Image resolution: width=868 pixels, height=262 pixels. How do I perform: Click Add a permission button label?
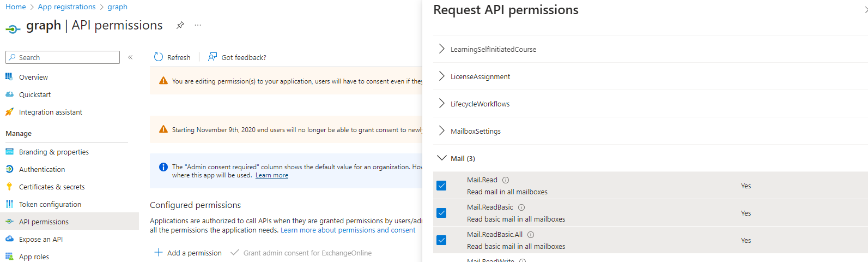click(x=195, y=253)
